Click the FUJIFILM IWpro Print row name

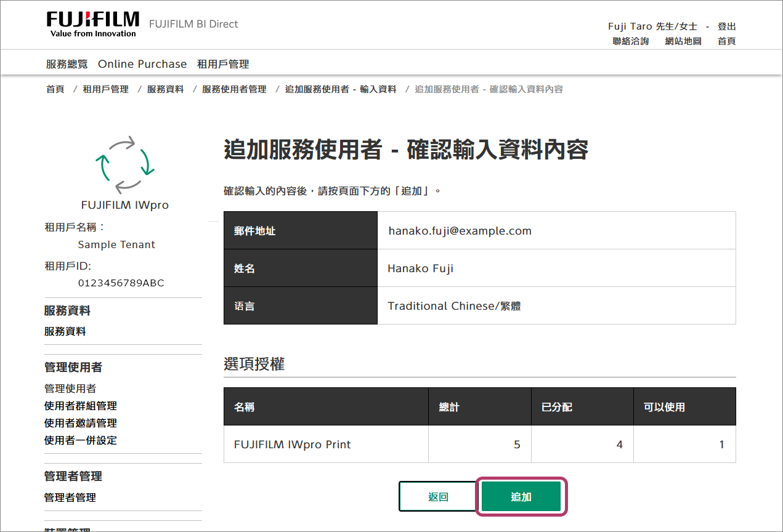(293, 445)
